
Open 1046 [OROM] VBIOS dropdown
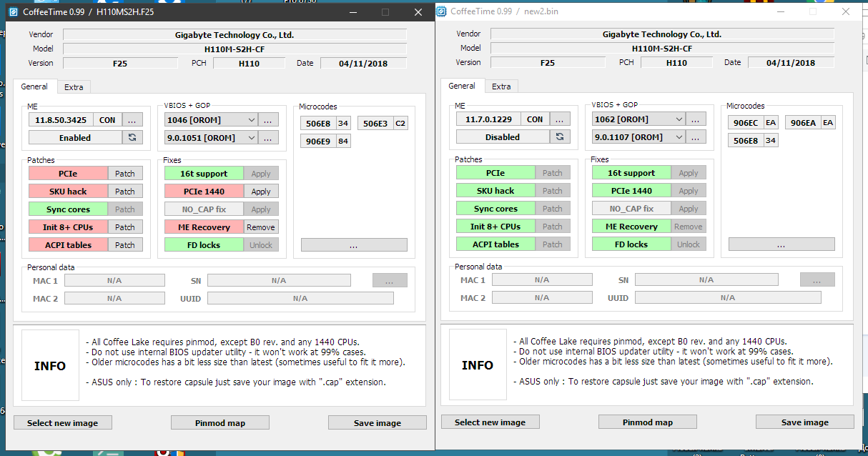point(211,119)
